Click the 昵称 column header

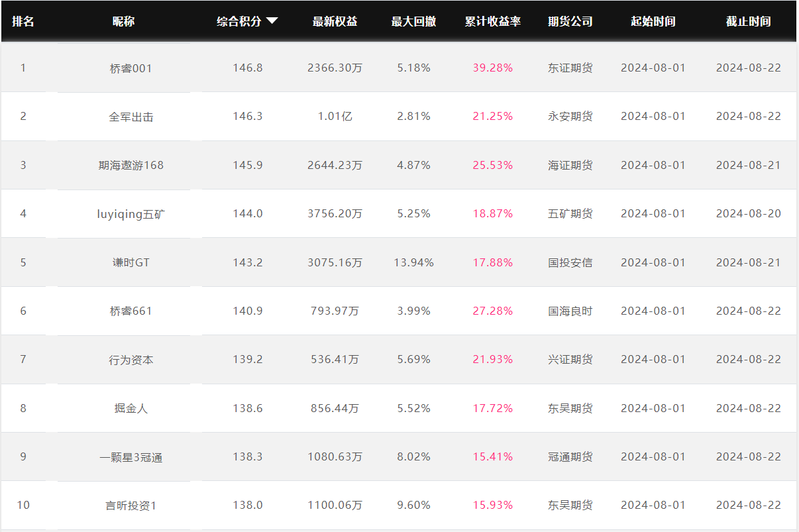click(x=123, y=21)
